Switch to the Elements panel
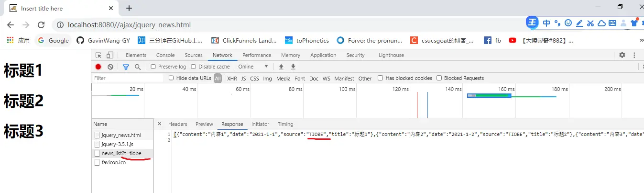The height and width of the screenshot is (193, 644). 136,55
